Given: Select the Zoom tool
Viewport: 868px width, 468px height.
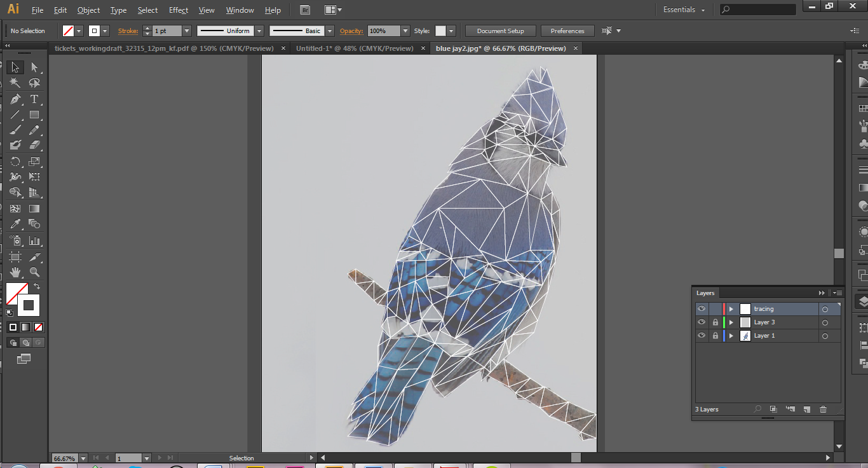Looking at the screenshot, I should pos(34,272).
